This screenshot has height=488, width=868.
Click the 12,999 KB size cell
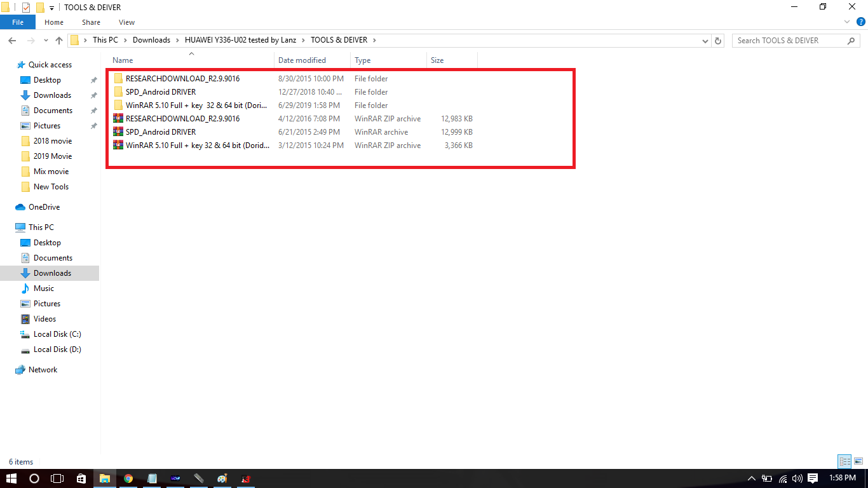click(457, 132)
